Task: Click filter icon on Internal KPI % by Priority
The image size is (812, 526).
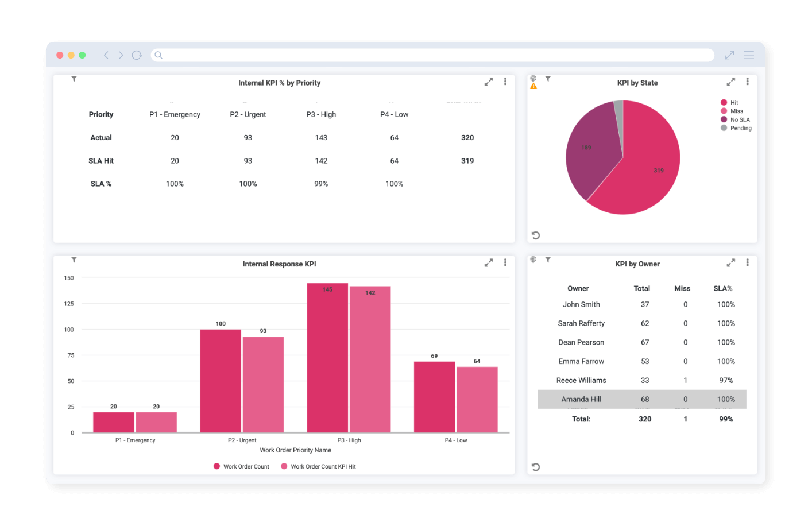Action: pos(74,79)
